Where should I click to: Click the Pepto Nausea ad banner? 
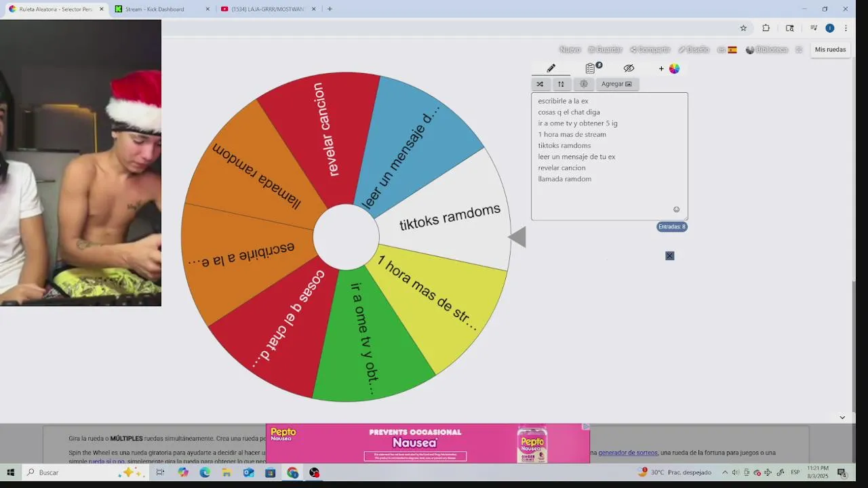click(427, 443)
